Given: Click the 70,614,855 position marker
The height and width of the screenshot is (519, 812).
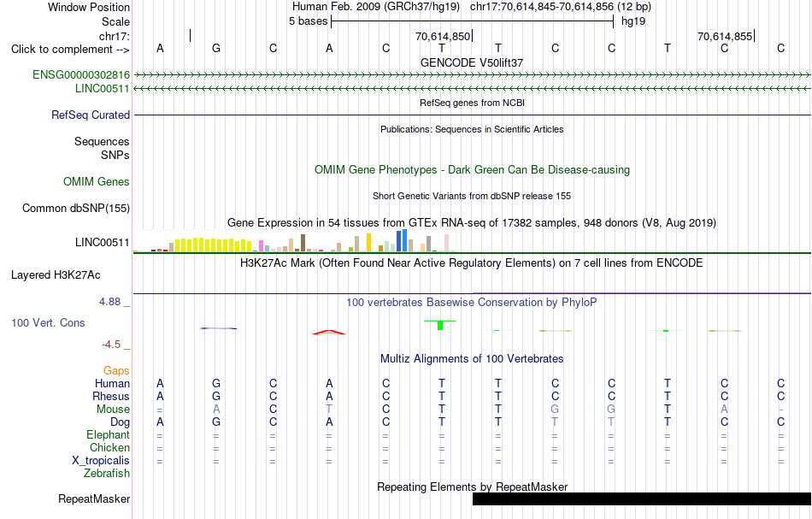Looking at the screenshot, I should [726, 36].
